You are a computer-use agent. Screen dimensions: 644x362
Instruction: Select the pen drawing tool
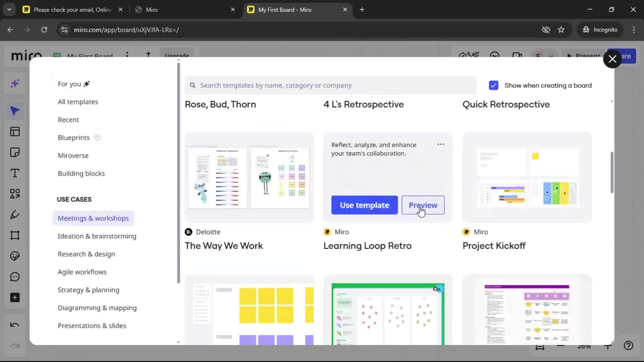[15, 215]
